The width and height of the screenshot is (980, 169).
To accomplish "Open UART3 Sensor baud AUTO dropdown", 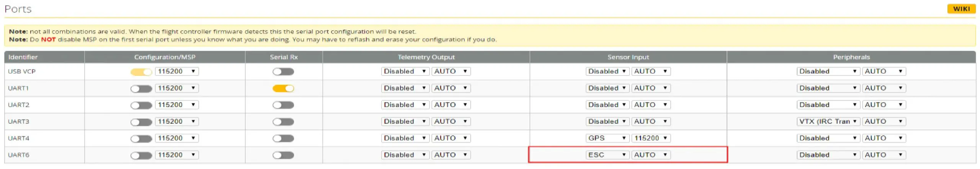I will tap(651, 121).
